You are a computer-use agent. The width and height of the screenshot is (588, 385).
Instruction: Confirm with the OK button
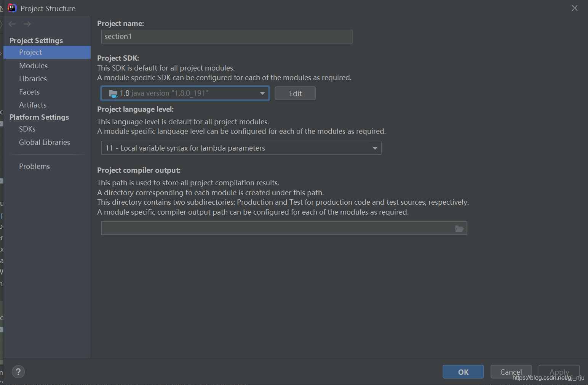pyautogui.click(x=463, y=372)
